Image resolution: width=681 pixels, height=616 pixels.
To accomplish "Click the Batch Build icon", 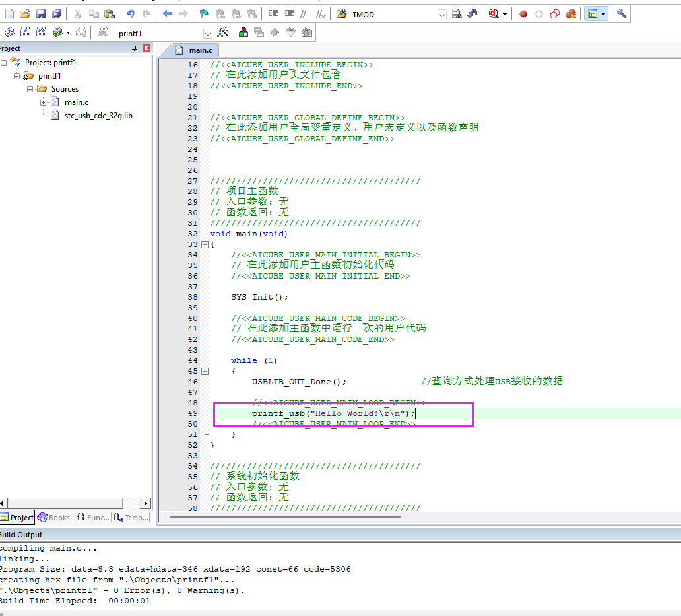I will [x=57, y=32].
